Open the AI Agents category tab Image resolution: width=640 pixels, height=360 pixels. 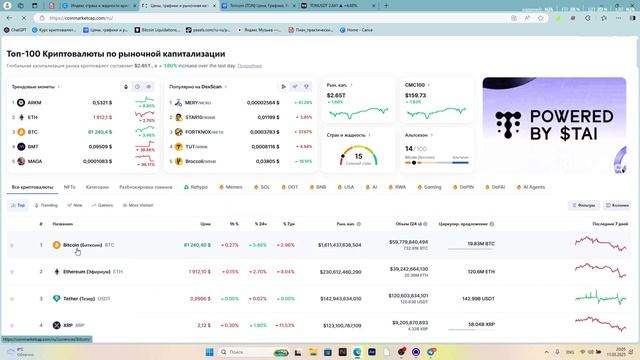click(531, 187)
